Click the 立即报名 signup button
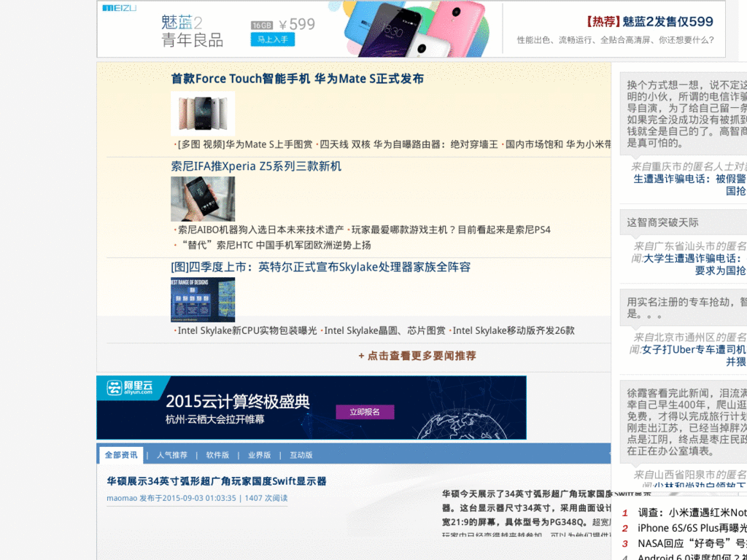Screen dimensions: 747x560 pyautogui.click(x=366, y=411)
